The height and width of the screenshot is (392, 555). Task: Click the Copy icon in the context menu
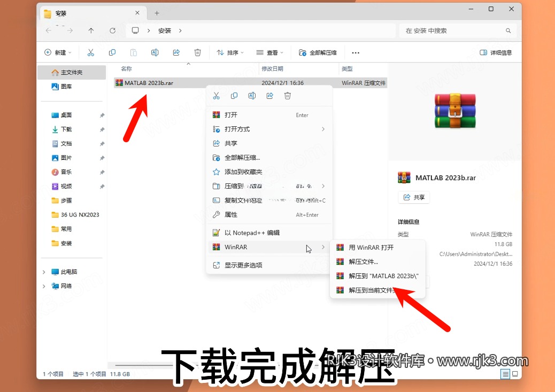234,96
